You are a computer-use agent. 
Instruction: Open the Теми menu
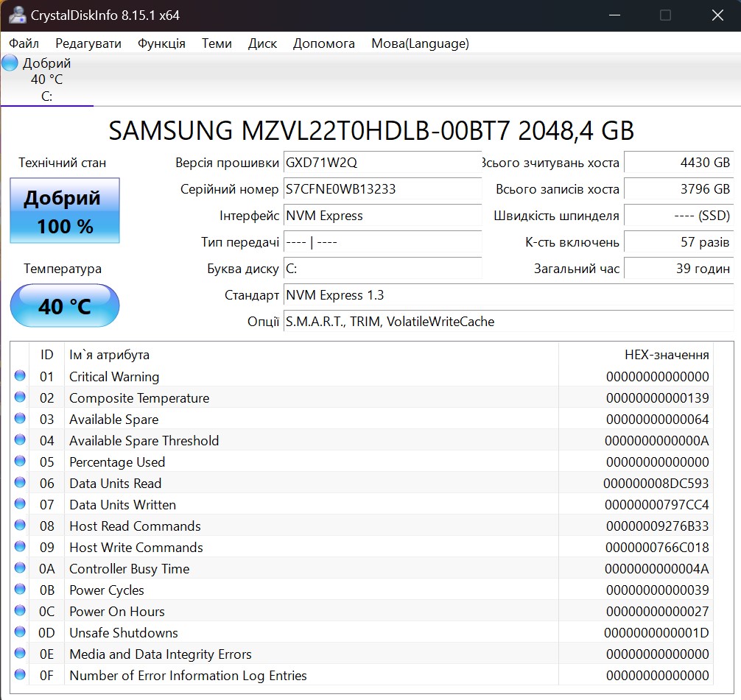click(x=217, y=43)
